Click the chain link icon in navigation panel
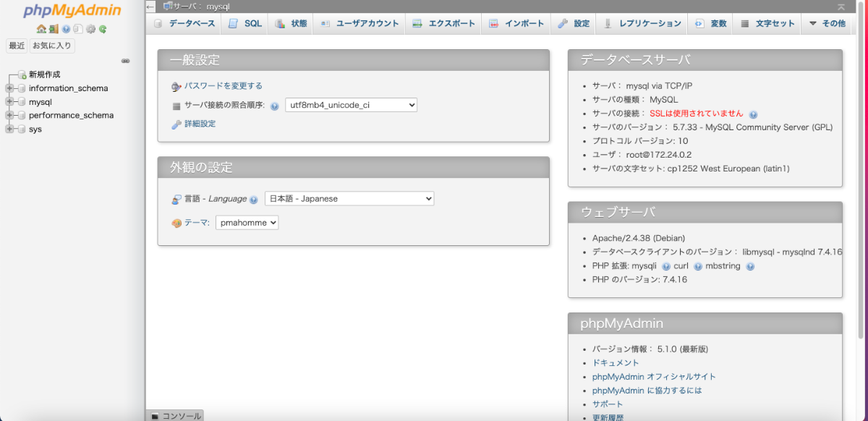Viewport: 868px width, 421px height. 125,61
